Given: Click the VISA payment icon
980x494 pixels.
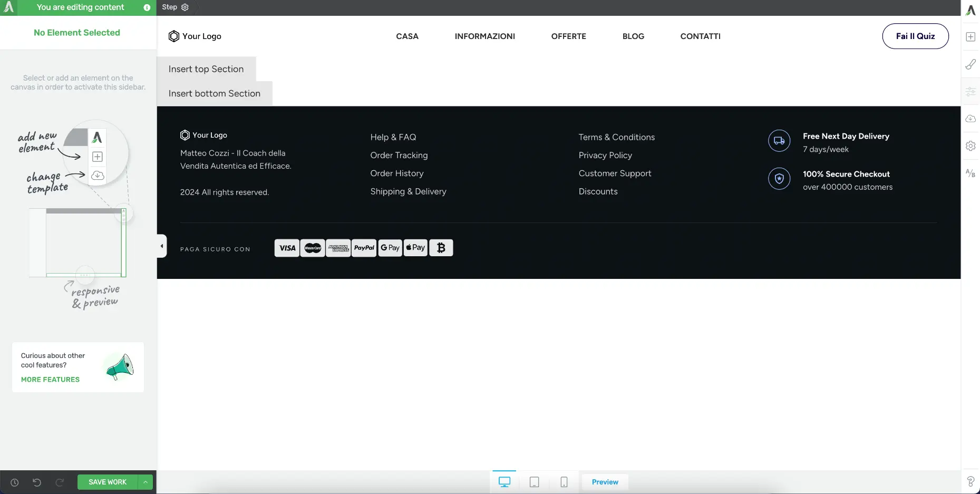Looking at the screenshot, I should tap(287, 248).
